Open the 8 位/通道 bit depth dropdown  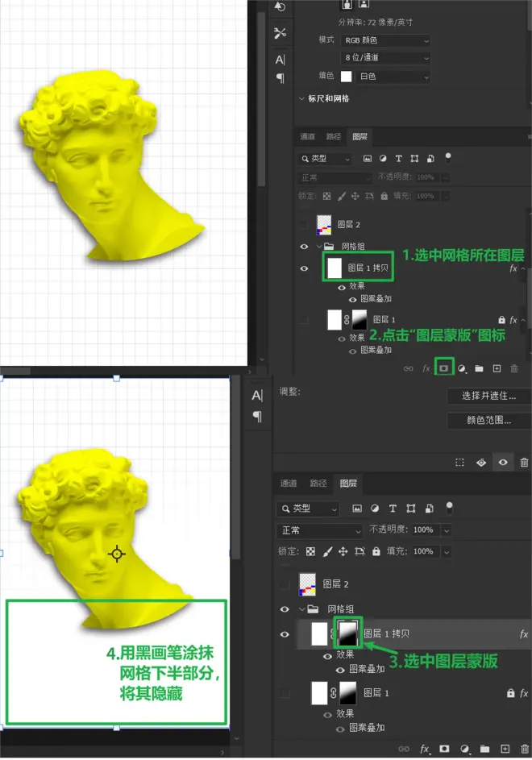385,58
